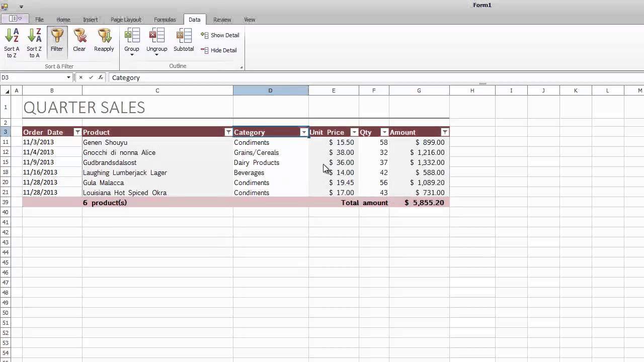Image resolution: width=644 pixels, height=362 pixels.
Task: Open the application menu button
Action: click(15, 19)
